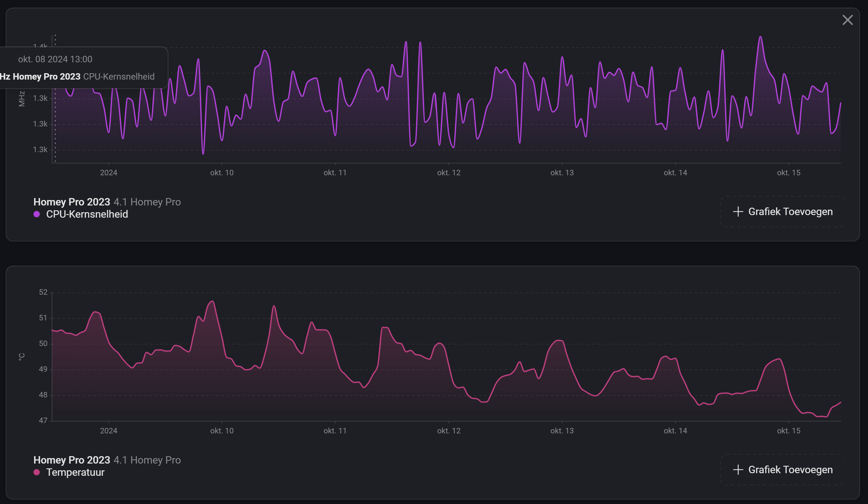Click Homey Pro 2023 title under CPU chart

(72, 202)
